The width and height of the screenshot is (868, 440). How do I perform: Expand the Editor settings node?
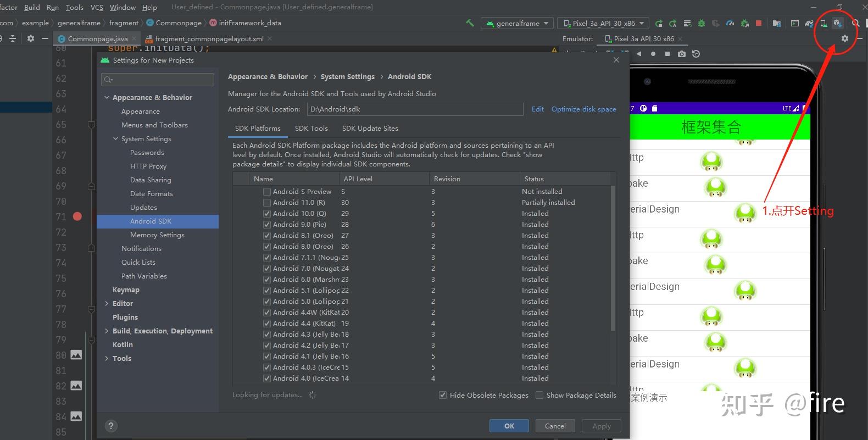[107, 303]
